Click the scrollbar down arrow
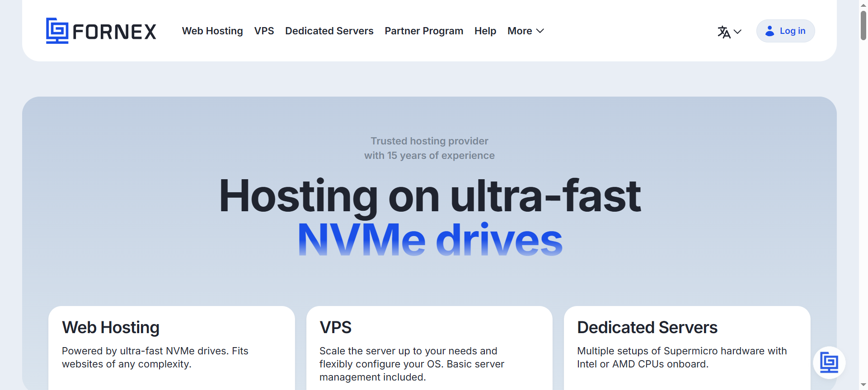The width and height of the screenshot is (868, 390). point(863,385)
